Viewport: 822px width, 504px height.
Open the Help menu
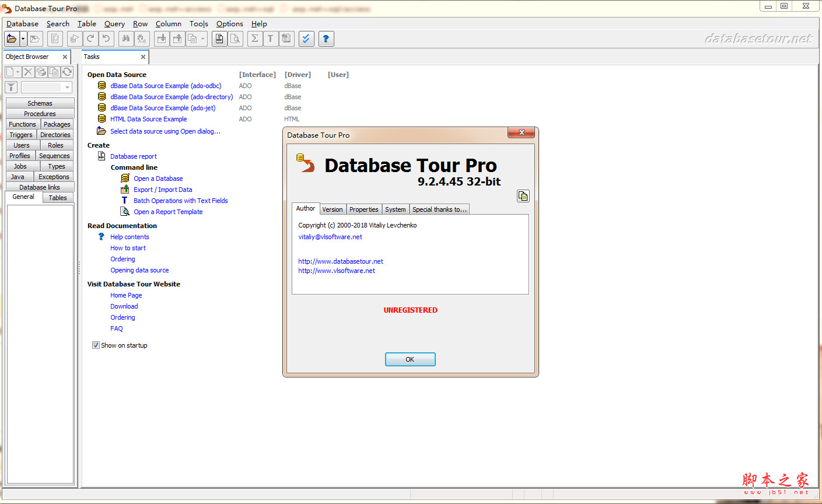tap(259, 24)
